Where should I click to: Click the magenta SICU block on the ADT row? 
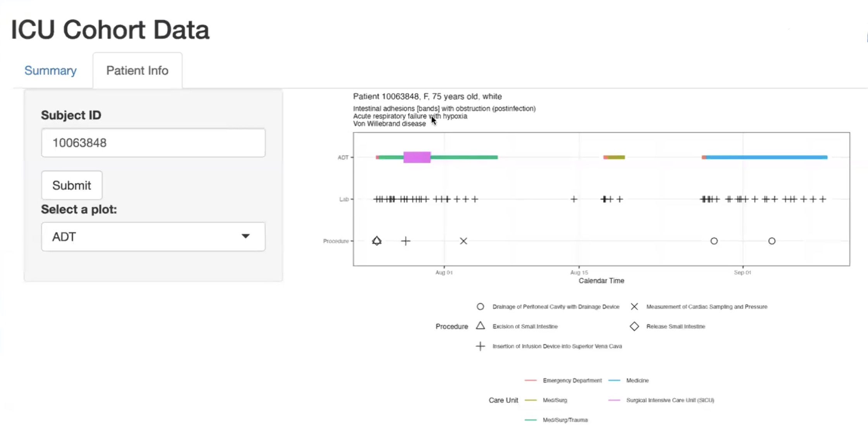click(417, 157)
